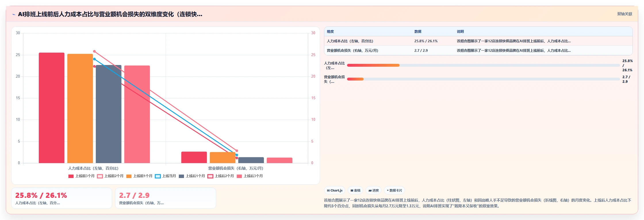The height and width of the screenshot is (220, 644).
Task: Toggle the 上线后2个月 legend entry
Action: pos(221,176)
